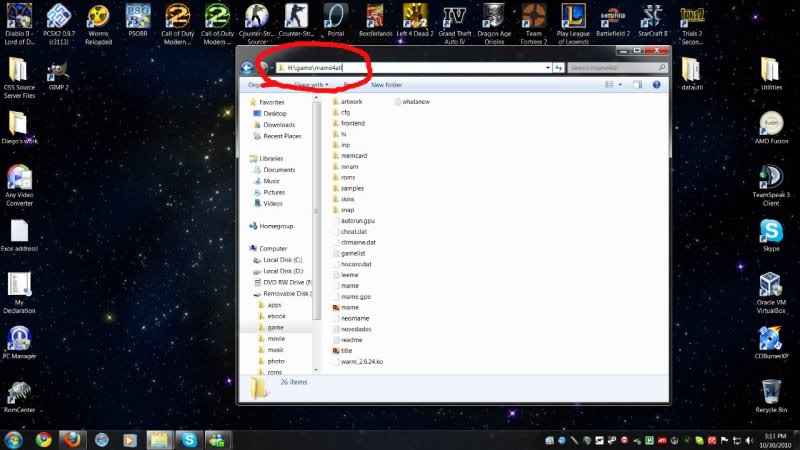Viewport: 800px width, 450px height.
Task: Click Firefox in the taskbar
Action: [x=71, y=439]
